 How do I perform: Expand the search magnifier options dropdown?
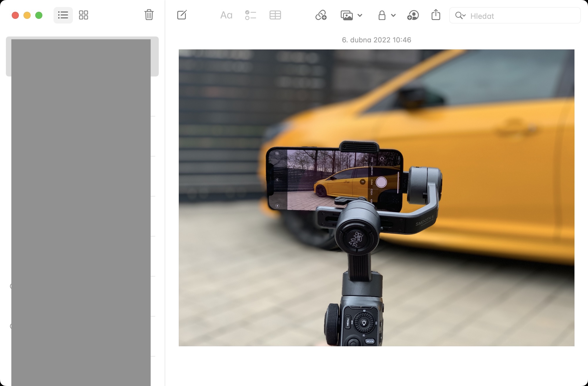click(x=460, y=15)
